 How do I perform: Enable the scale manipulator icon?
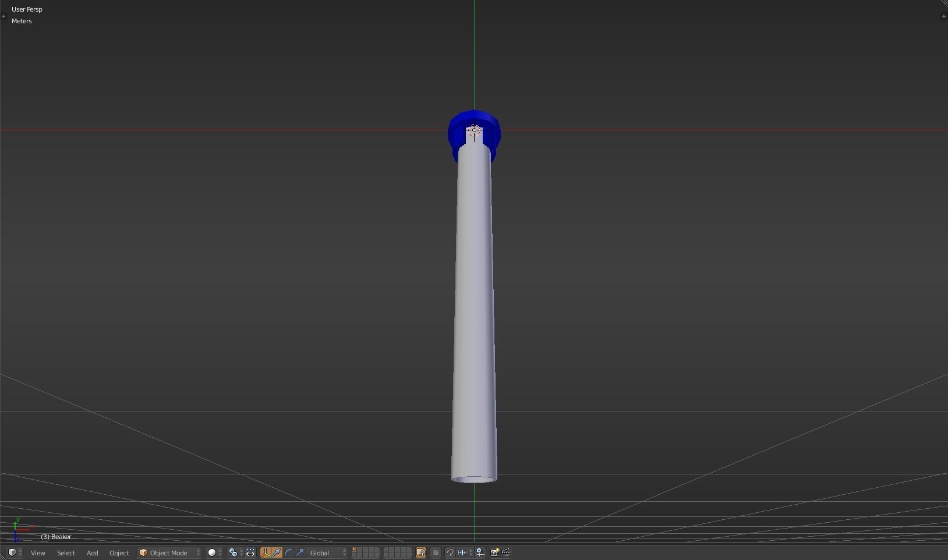[300, 552]
